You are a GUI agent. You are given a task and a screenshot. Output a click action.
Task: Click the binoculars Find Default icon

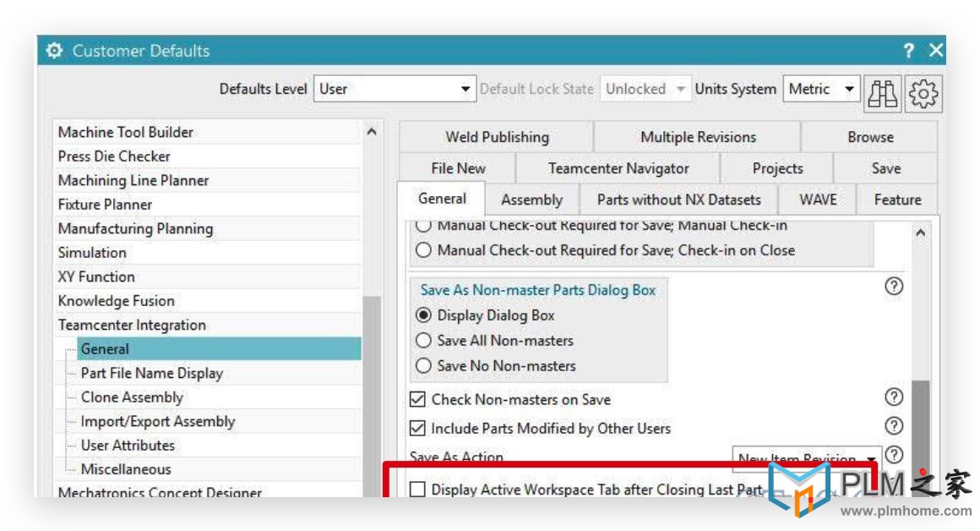882,94
